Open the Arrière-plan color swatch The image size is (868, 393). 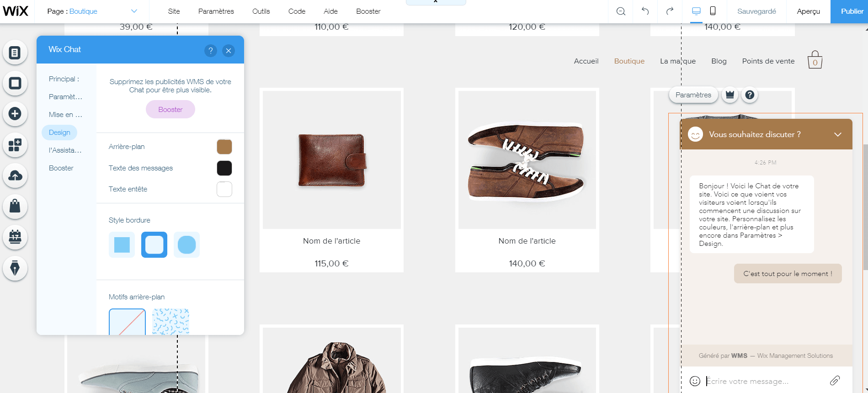click(224, 147)
